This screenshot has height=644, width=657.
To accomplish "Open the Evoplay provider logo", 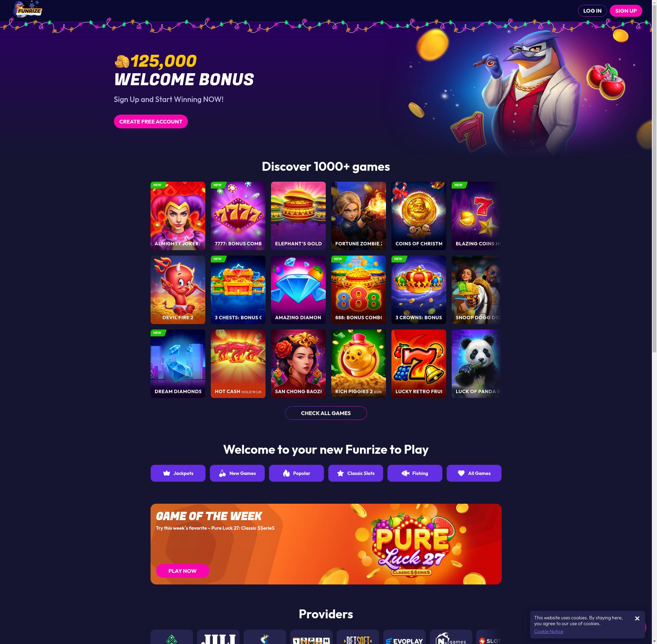I will [404, 637].
